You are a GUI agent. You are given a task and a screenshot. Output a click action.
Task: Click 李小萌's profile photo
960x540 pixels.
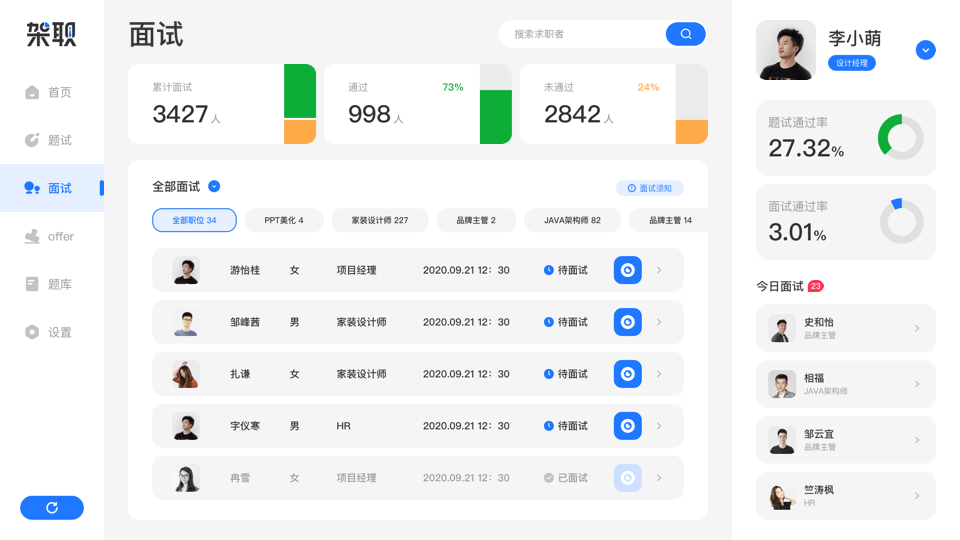click(786, 50)
